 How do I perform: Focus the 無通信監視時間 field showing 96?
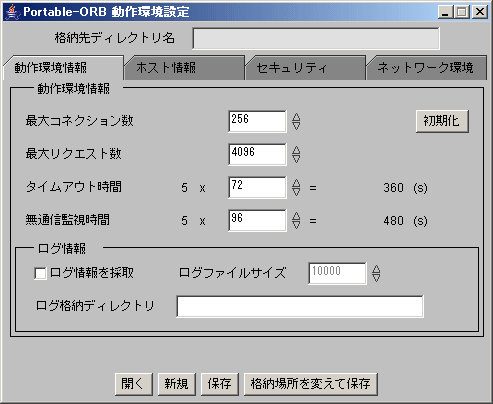point(257,220)
